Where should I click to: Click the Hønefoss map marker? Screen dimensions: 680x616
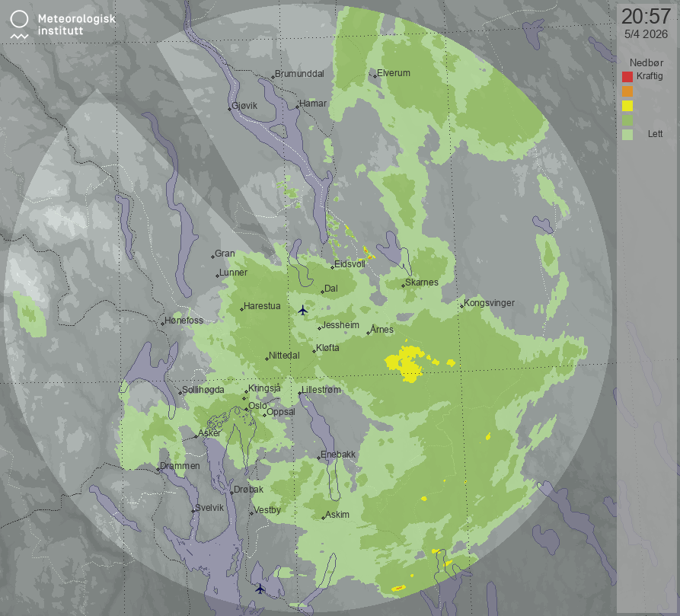(163, 324)
